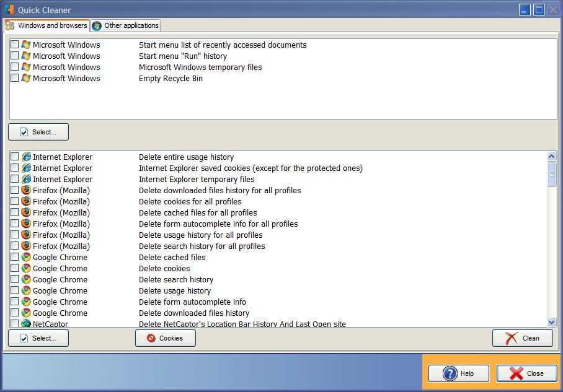This screenshot has width=563, height=392.
Task: Open the Cookies button
Action: point(166,338)
